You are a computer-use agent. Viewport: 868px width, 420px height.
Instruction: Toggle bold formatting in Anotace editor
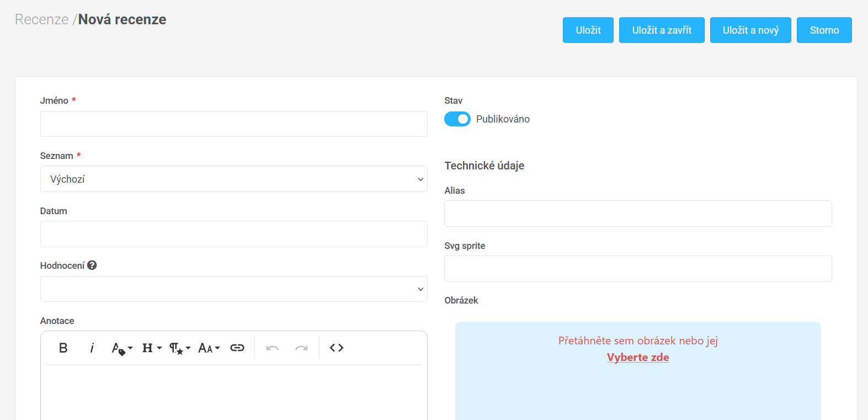(63, 348)
